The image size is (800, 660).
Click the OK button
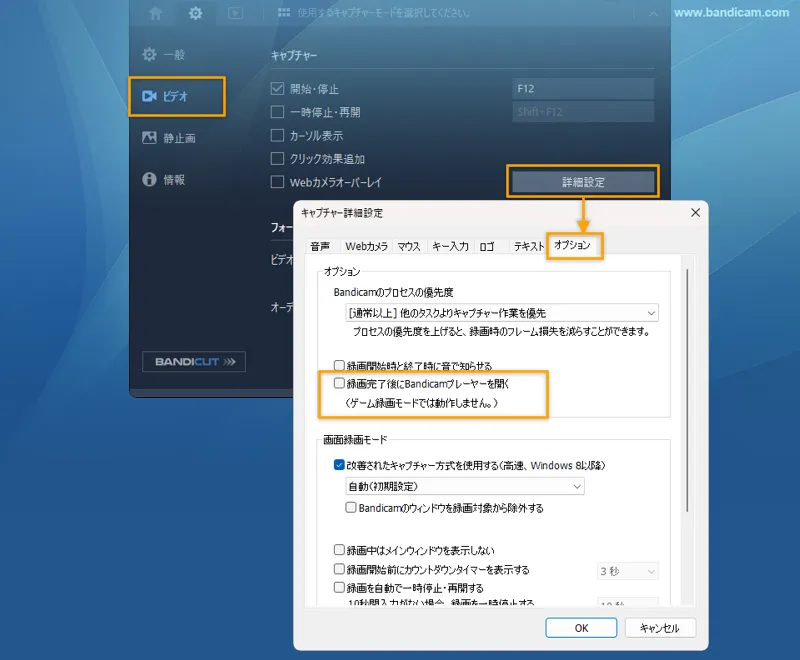coord(581,628)
